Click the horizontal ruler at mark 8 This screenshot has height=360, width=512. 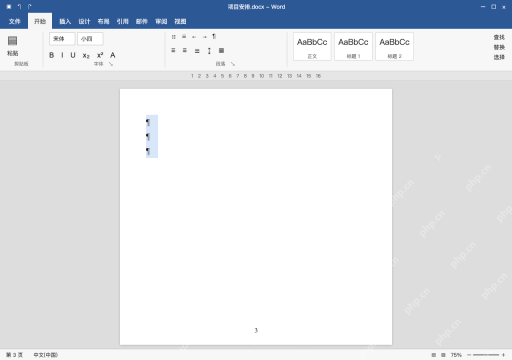coord(245,76)
